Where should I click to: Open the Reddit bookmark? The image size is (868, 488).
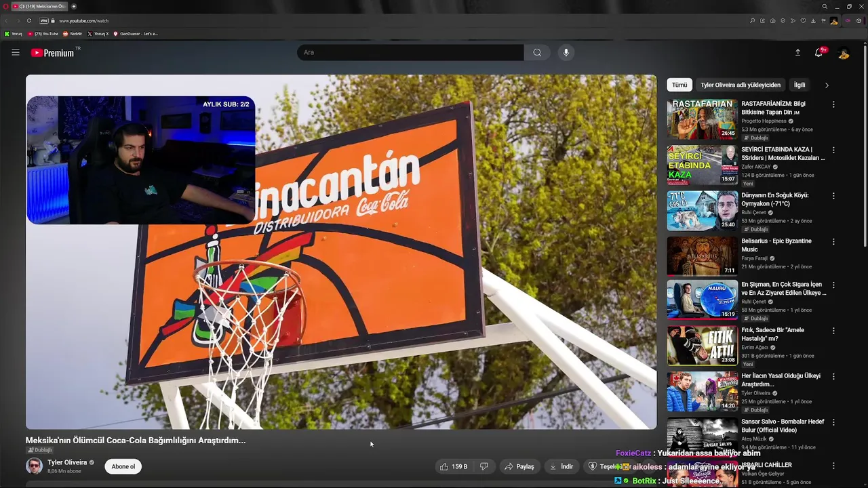[x=73, y=33]
